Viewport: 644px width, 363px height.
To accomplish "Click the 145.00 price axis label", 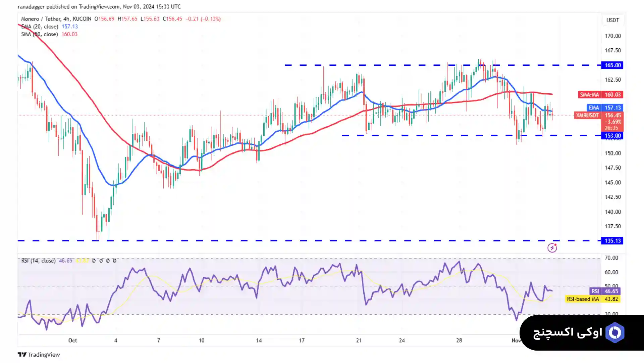I will pos(612,183).
